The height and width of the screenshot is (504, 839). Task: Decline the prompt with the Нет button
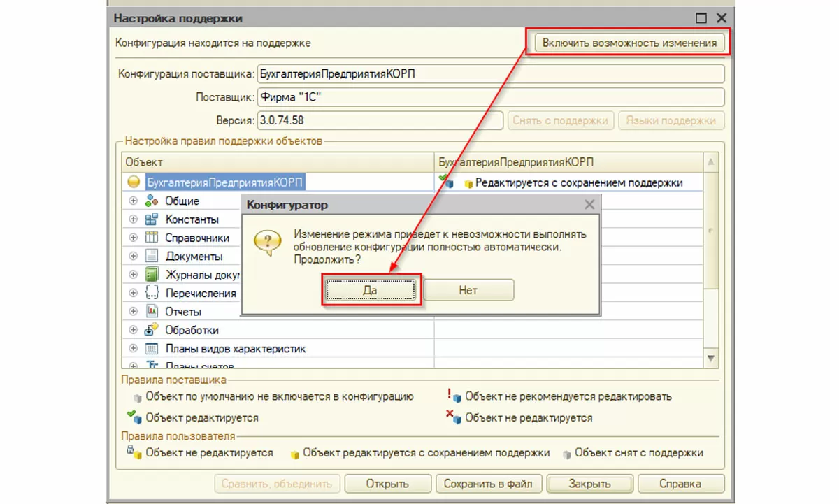[468, 290]
